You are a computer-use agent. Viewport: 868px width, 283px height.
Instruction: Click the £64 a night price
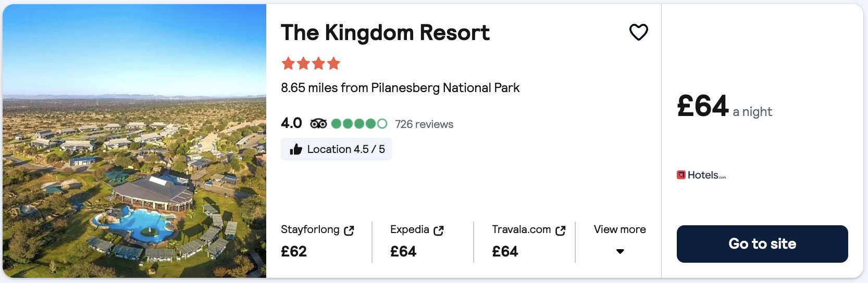tap(724, 107)
